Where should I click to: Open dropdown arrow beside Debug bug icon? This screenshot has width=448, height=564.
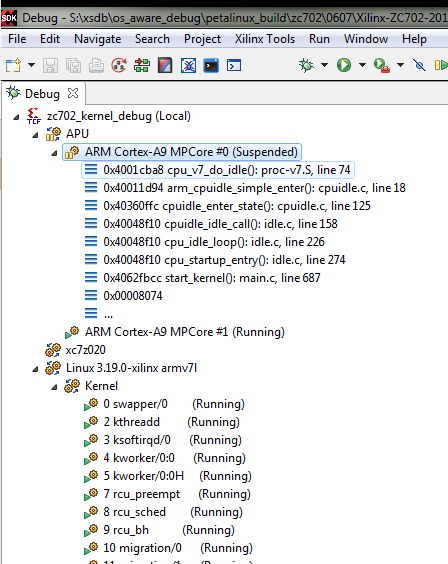(x=324, y=65)
